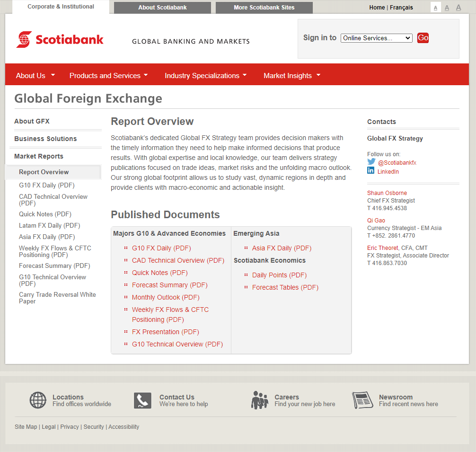Expand the Industry Specializations menu
The width and height of the screenshot is (476, 452).
click(205, 76)
